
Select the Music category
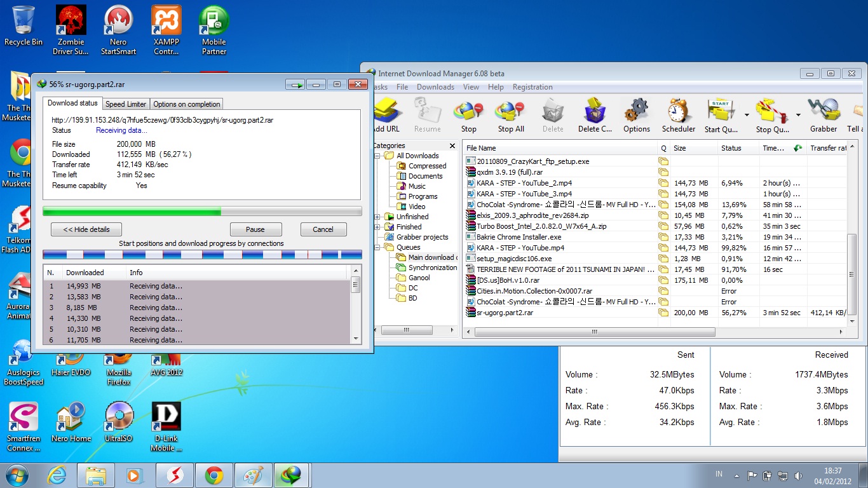tap(411, 186)
